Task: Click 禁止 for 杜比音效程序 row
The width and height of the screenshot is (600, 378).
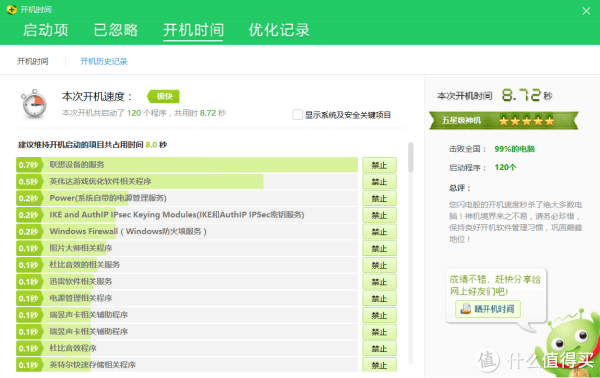Action: coord(379,349)
